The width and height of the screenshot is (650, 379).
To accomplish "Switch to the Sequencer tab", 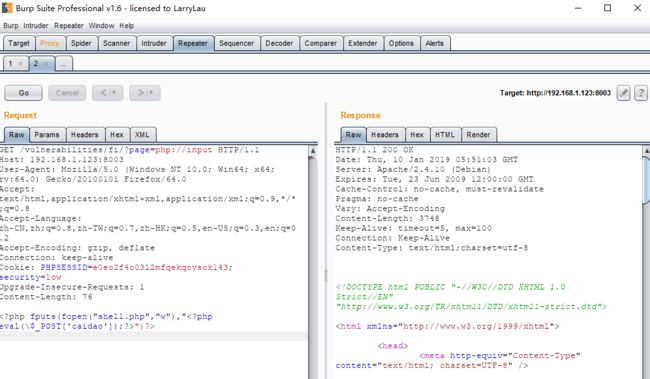I will (237, 43).
